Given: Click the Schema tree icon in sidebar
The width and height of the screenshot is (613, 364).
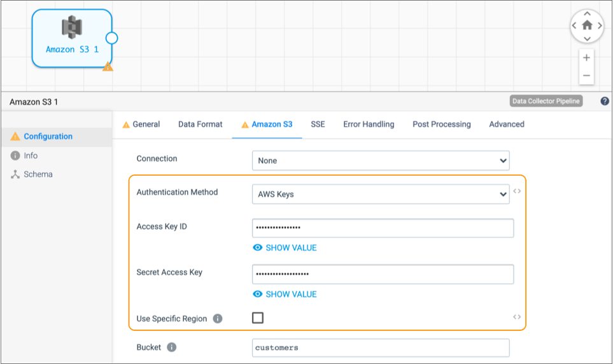Looking at the screenshot, I should 15,174.
